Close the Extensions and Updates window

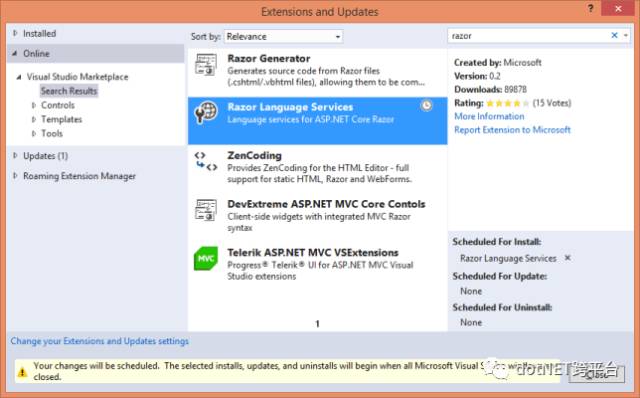[x=619, y=8]
